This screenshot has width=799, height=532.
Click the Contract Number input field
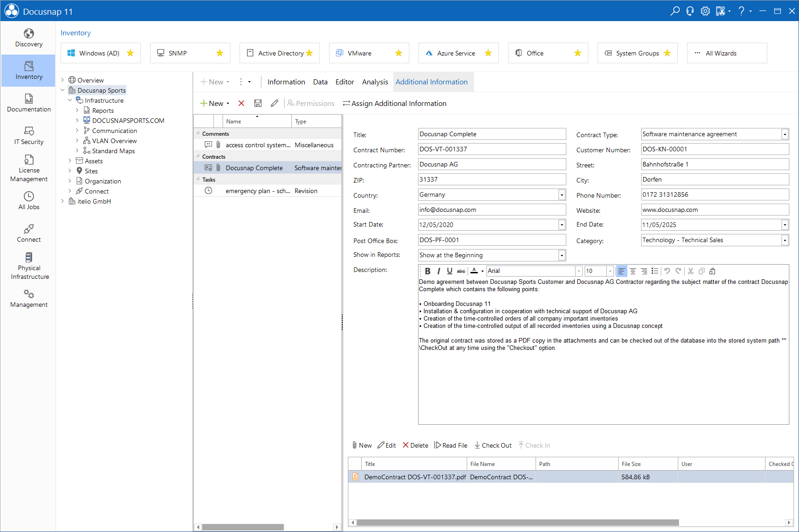click(x=492, y=150)
